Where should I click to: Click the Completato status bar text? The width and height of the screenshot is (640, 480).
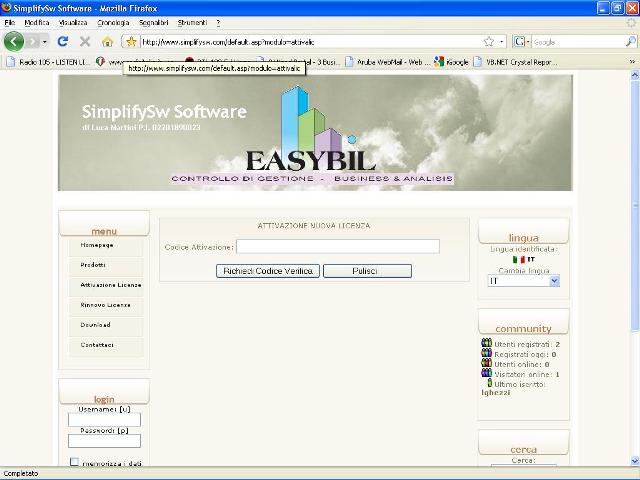pos(21,473)
